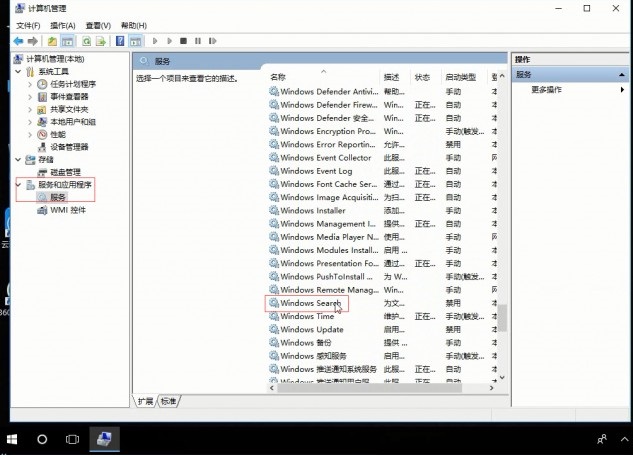
Task: Collapse 服务和应用程序 tree node
Action: pos(18,185)
